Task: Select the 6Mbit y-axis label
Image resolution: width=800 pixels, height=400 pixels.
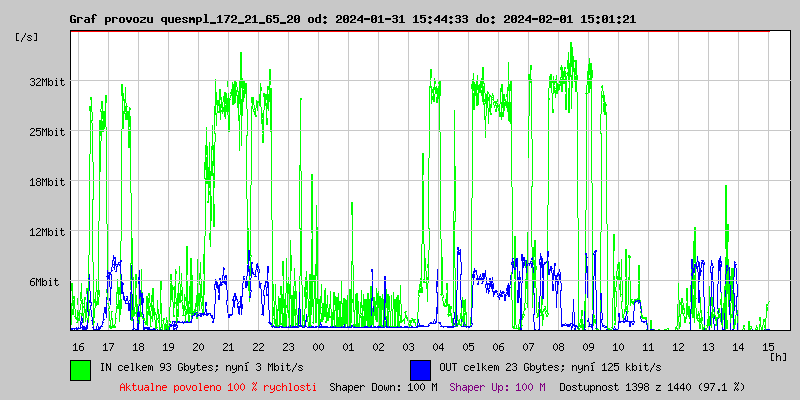Action: pos(46,282)
